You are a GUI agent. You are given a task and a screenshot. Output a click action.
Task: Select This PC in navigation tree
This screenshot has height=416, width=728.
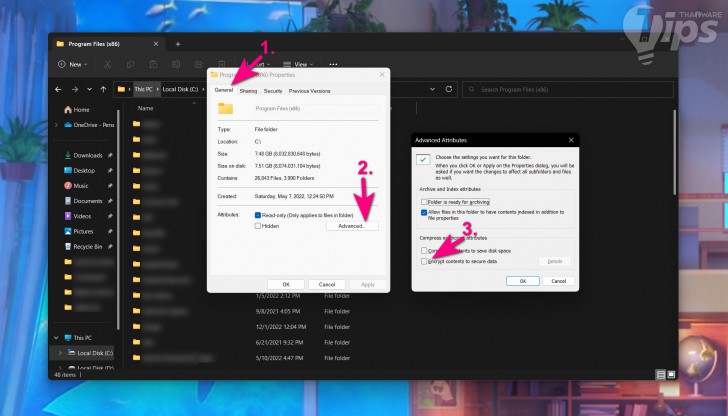click(78, 338)
